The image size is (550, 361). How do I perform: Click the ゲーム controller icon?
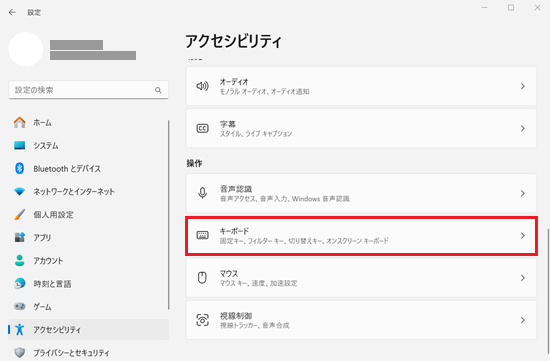20,307
